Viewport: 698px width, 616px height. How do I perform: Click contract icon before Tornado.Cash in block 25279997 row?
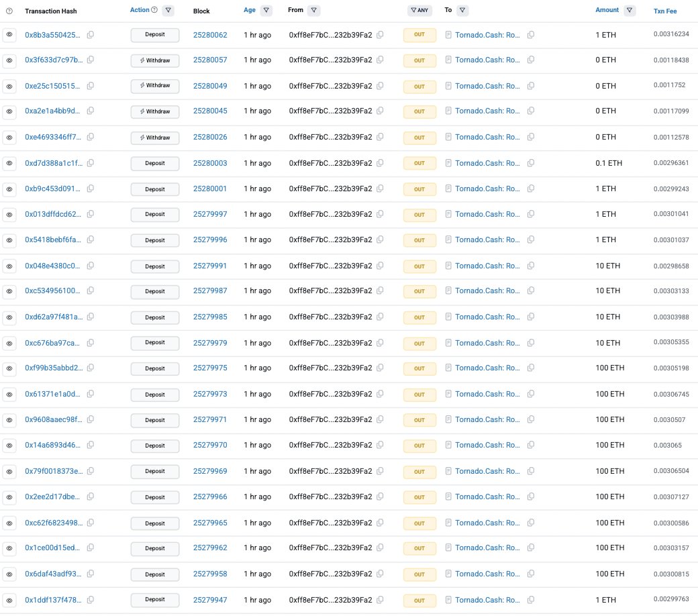click(448, 214)
